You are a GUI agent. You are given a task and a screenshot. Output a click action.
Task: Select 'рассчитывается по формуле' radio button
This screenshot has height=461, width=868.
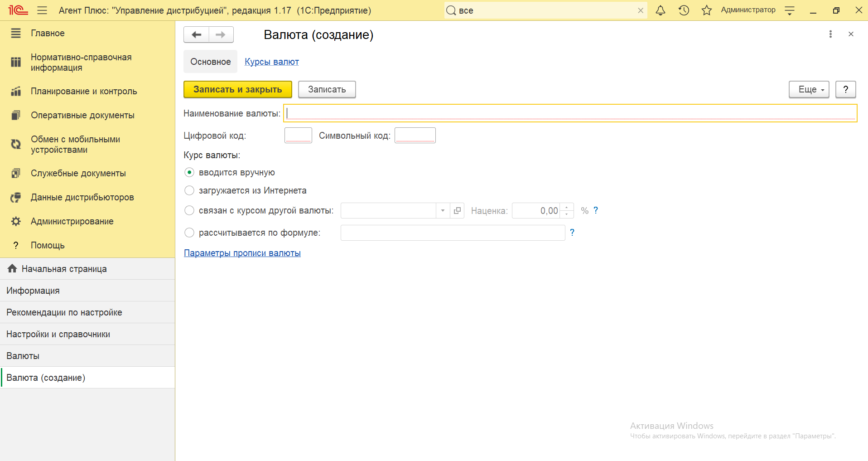click(189, 233)
